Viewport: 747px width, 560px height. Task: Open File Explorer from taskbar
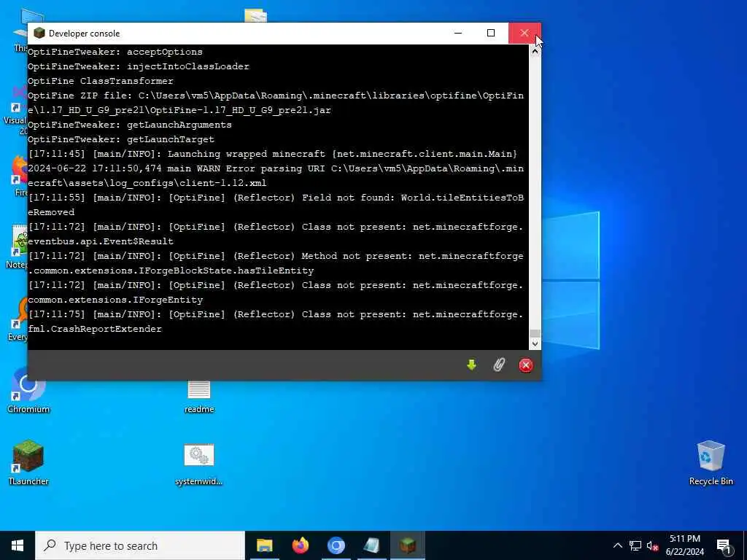pyautogui.click(x=264, y=545)
